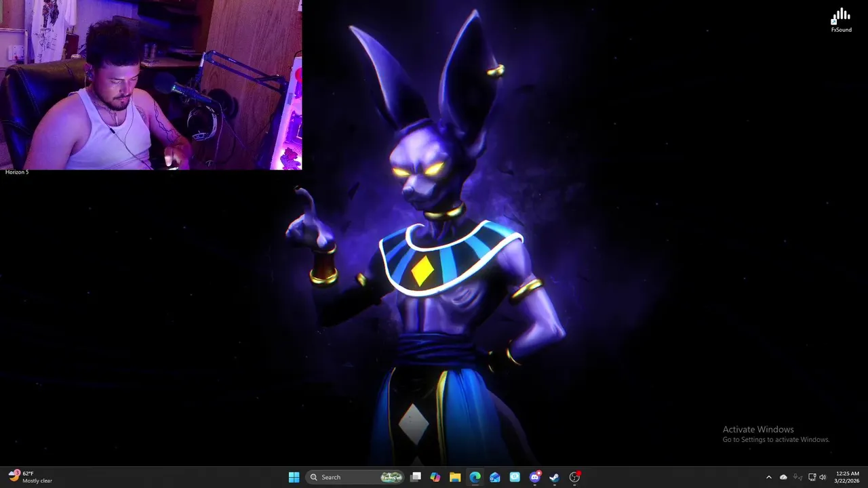This screenshot has height=488, width=868.
Task: Click the search highlight image in Search box
Action: pos(391,477)
